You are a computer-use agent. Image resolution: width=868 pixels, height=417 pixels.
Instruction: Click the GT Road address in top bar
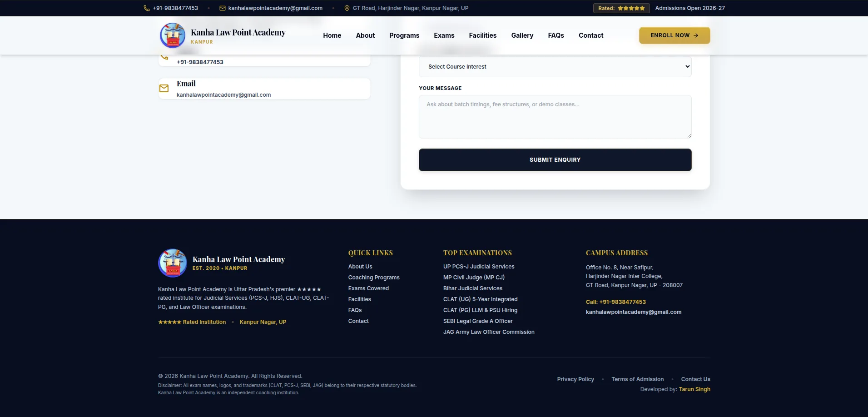(x=411, y=8)
